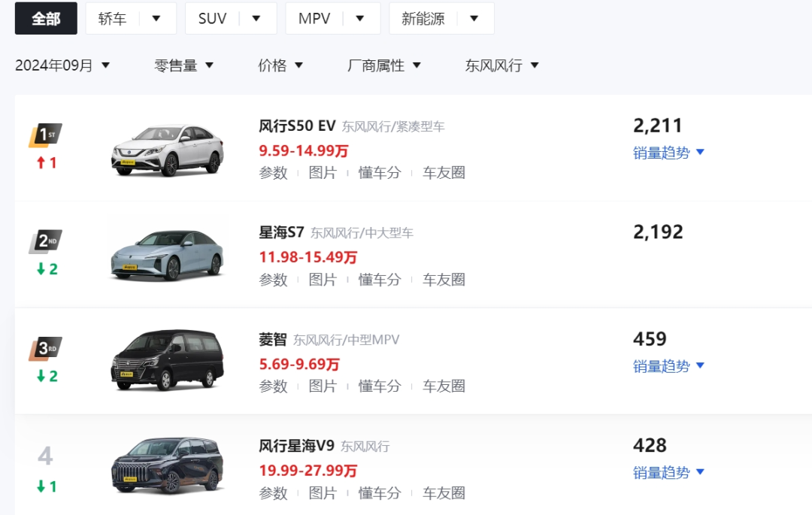This screenshot has width=812, height=515.
Task: Open 星海S7 car image
Action: 168,256
